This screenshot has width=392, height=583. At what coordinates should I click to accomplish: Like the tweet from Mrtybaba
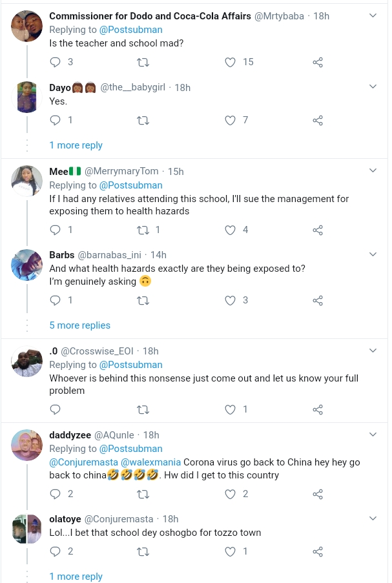230,62
